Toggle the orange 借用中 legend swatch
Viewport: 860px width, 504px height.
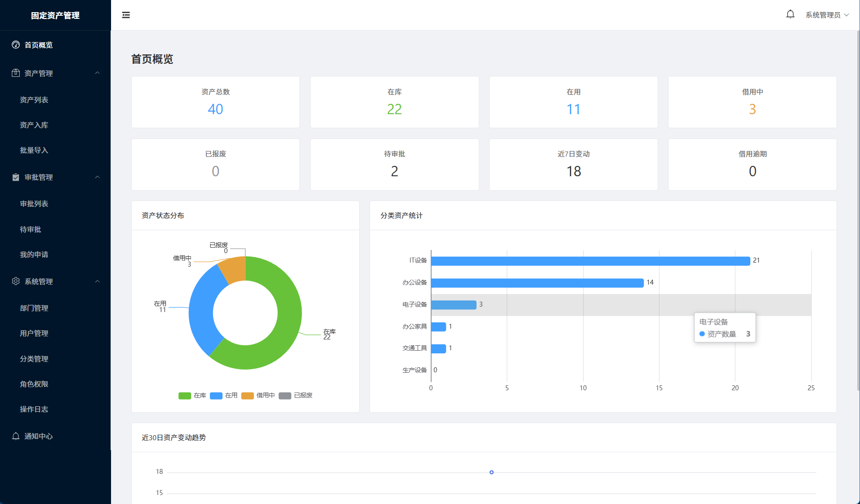[x=247, y=396]
